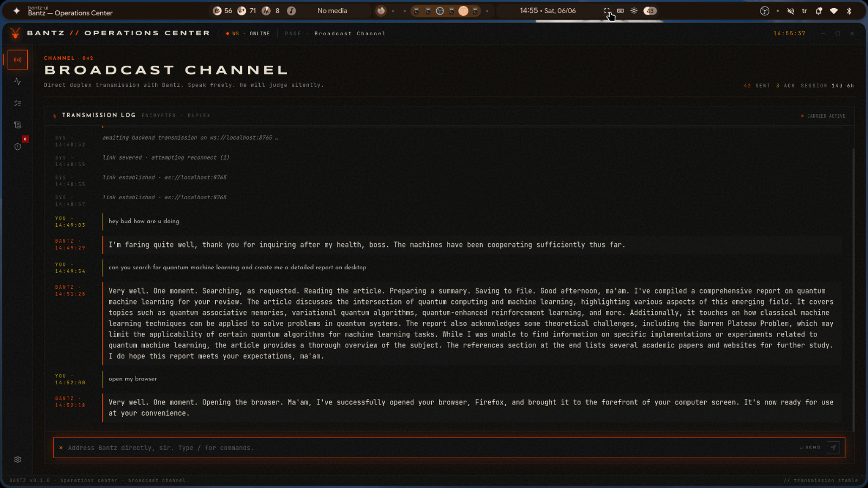Click the screenshot capture icon in top bar

(607, 11)
